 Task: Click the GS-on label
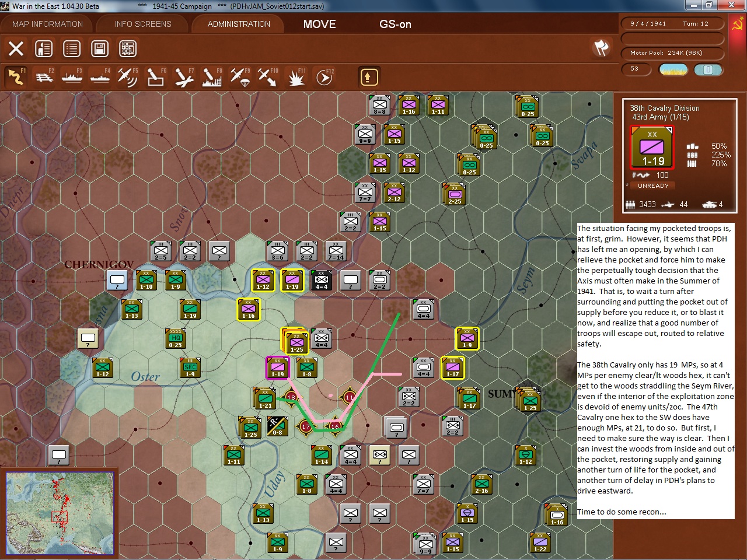click(x=395, y=24)
